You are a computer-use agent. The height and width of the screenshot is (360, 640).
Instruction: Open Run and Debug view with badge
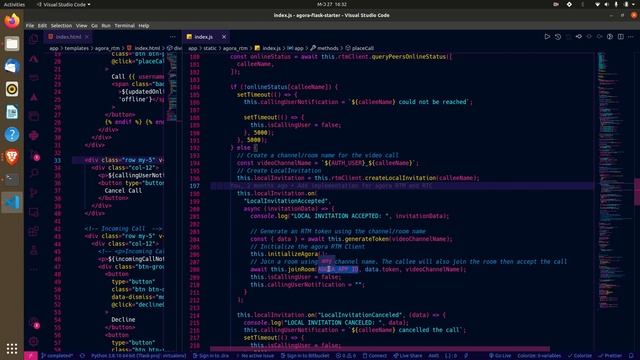pyautogui.click(x=35, y=155)
